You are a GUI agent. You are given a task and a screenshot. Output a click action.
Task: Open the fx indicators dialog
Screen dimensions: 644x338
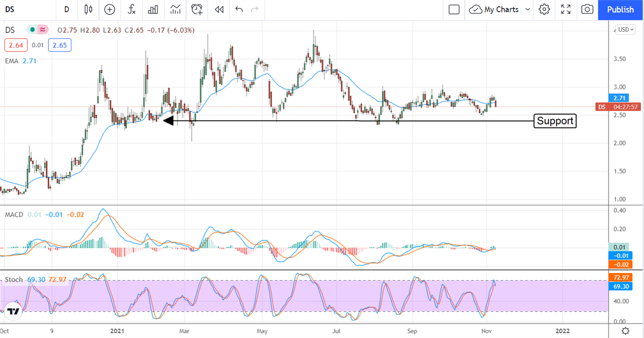(131, 9)
